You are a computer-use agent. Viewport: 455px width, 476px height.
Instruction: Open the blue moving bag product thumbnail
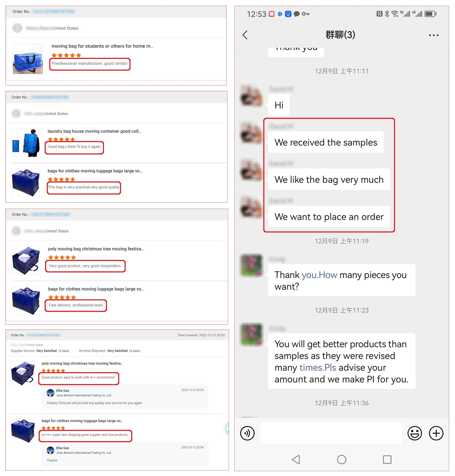28,59
